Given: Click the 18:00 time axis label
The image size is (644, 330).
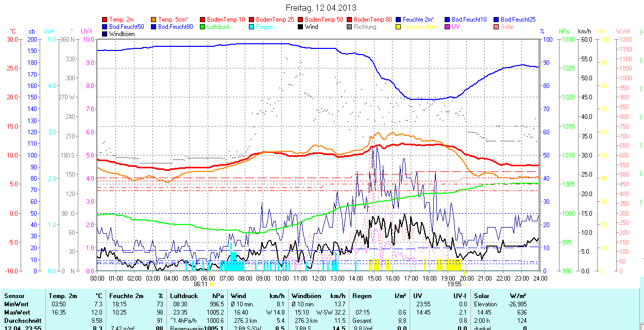Looking at the screenshot, I should coord(429,278).
